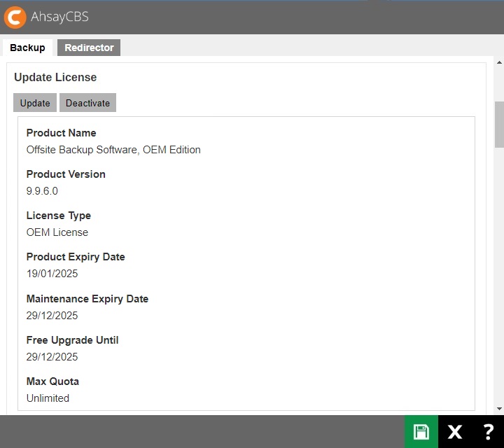Select date under Free Upgrade Until

coord(52,357)
